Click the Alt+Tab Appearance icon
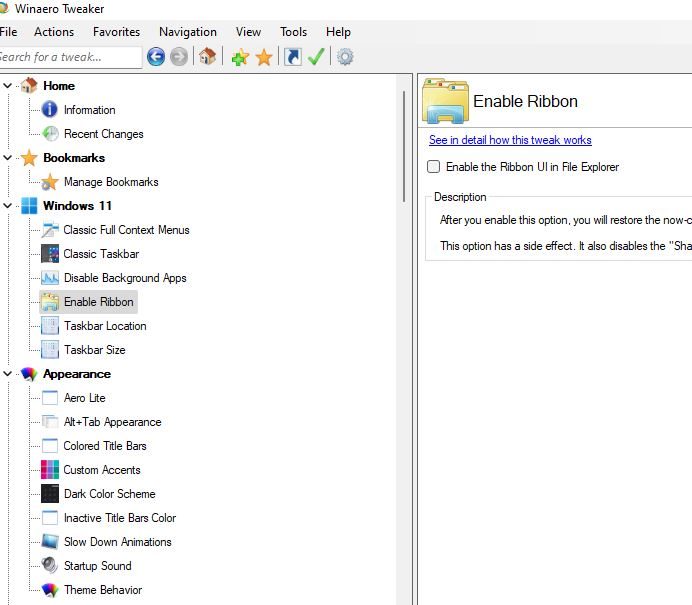 pyautogui.click(x=50, y=422)
